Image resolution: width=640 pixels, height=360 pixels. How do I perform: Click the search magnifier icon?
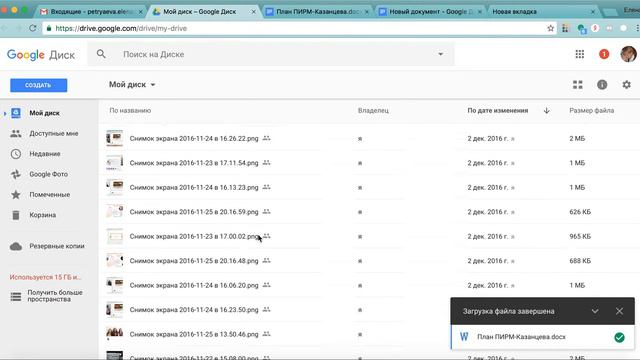click(x=101, y=54)
